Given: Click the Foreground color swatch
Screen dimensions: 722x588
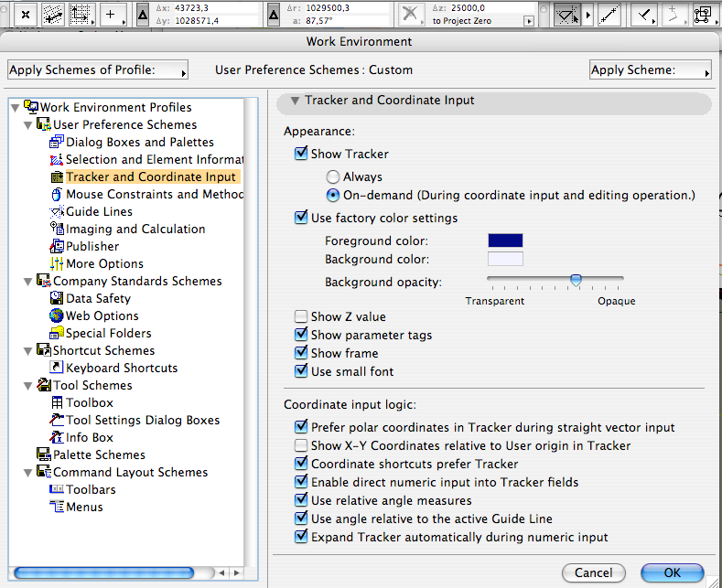Looking at the screenshot, I should pos(505,241).
